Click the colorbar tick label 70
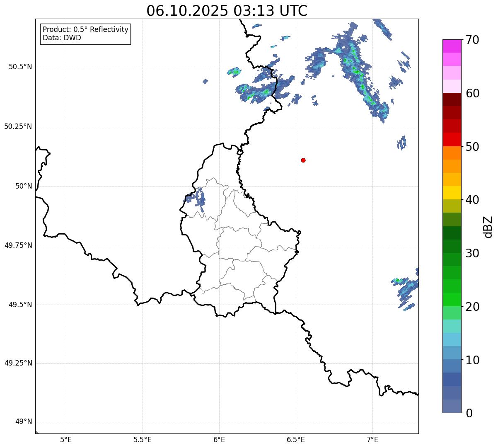Image resolution: width=498 pixels, height=448 pixels. (472, 40)
